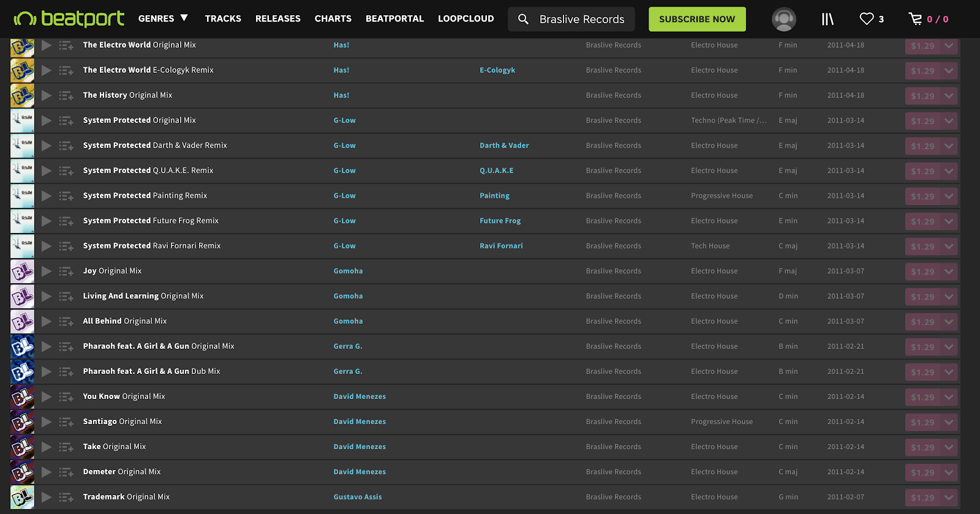Open Gerra G. artist link on Pharaoh Original Mix
The width and height of the screenshot is (980, 514).
coord(348,346)
